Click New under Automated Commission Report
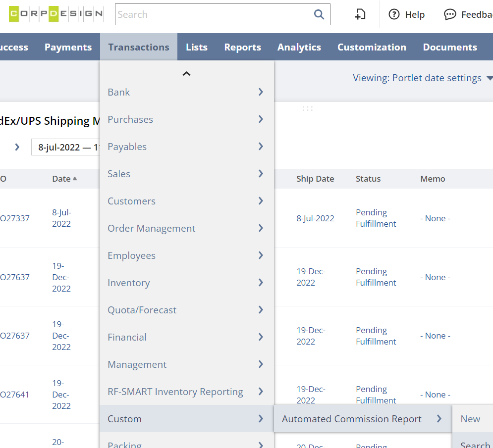The height and width of the screenshot is (448, 493). [470, 419]
